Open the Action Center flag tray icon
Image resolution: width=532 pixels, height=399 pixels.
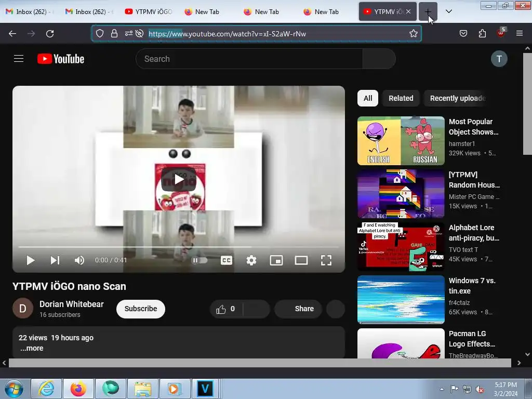click(x=454, y=389)
